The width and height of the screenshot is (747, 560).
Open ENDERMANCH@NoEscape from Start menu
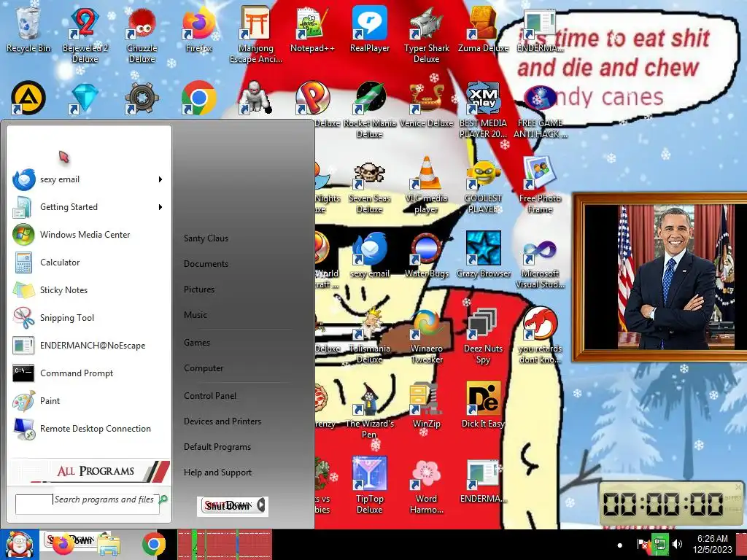88,346
